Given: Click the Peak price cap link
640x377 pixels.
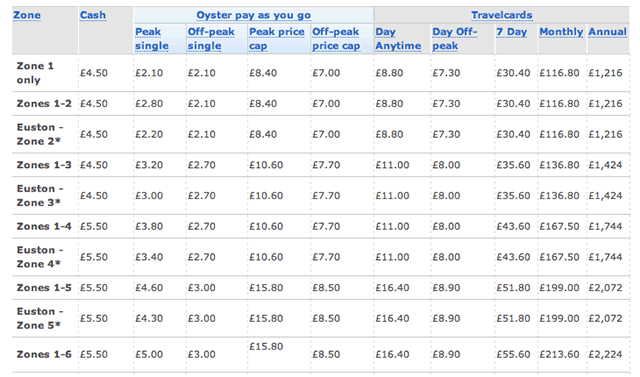Looking at the screenshot, I should [x=277, y=39].
